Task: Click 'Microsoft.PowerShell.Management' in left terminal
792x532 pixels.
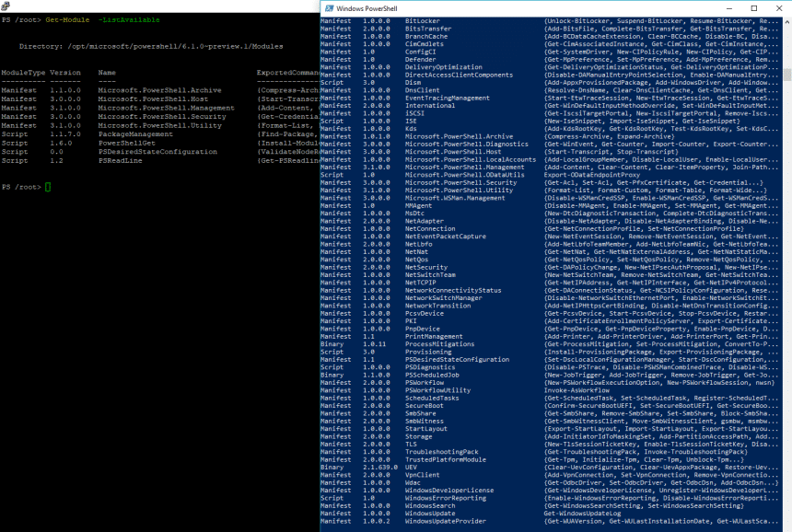Action: point(166,108)
